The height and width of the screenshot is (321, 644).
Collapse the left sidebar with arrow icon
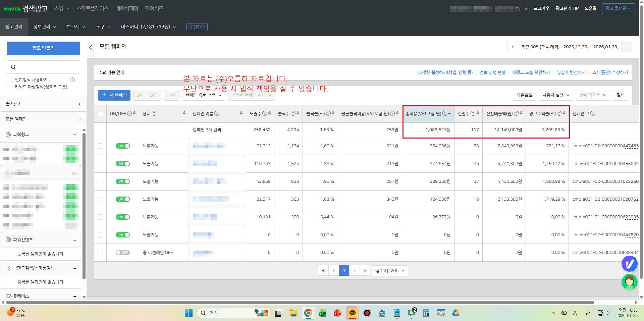[x=91, y=47]
